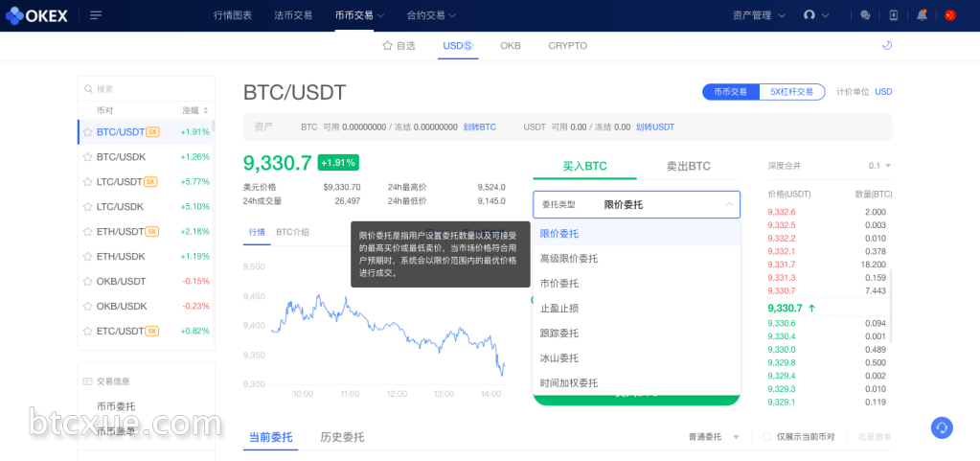The height and width of the screenshot is (461, 980).
Task: Sort pairs using the 涨幅 sort arrows
Action: click(x=206, y=110)
